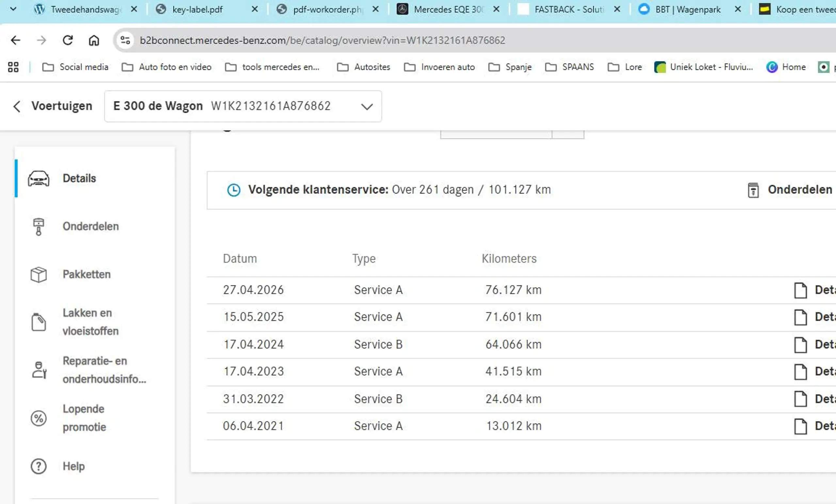Image resolution: width=836 pixels, height=504 pixels.
Task: Go to browser home page icon
Action: click(x=94, y=40)
